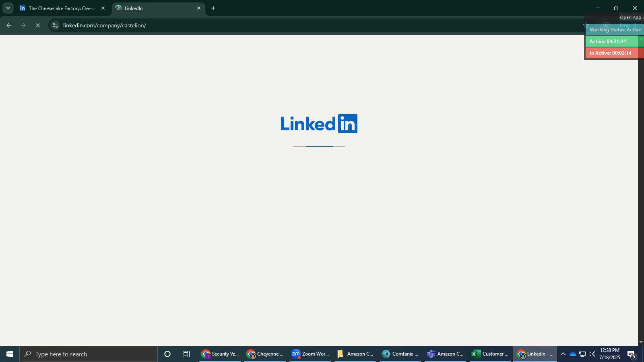Click the Type here to search box

click(89, 354)
